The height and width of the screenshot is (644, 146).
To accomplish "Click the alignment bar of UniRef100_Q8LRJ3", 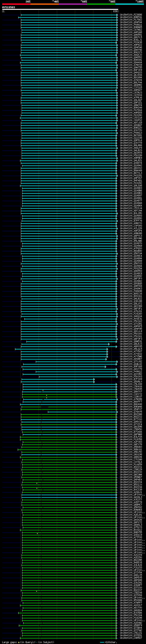I will point(65,344).
